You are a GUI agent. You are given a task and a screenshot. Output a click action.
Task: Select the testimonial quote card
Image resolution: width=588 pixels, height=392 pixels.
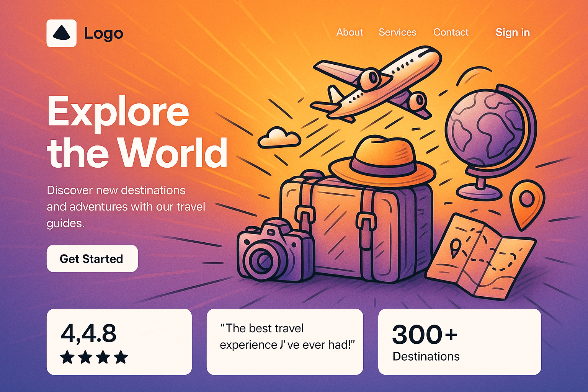click(x=285, y=342)
